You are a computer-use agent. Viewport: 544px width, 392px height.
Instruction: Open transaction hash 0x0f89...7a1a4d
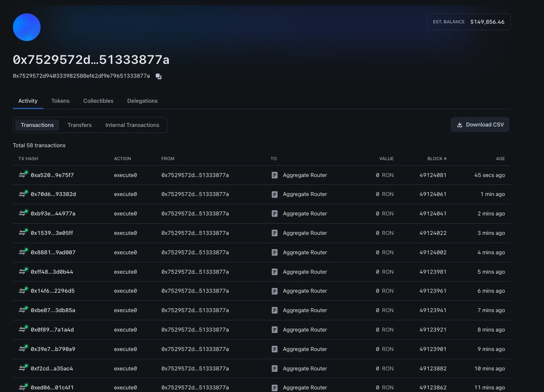52,330
